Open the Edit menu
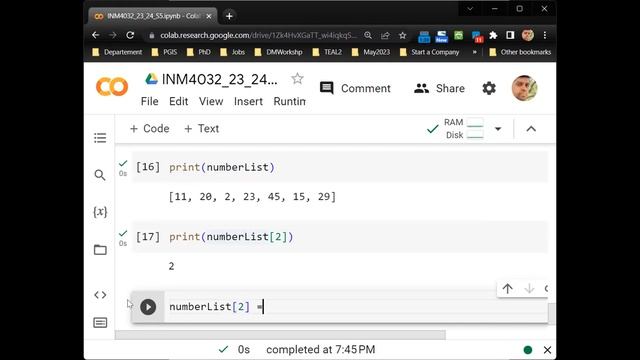 pos(178,101)
